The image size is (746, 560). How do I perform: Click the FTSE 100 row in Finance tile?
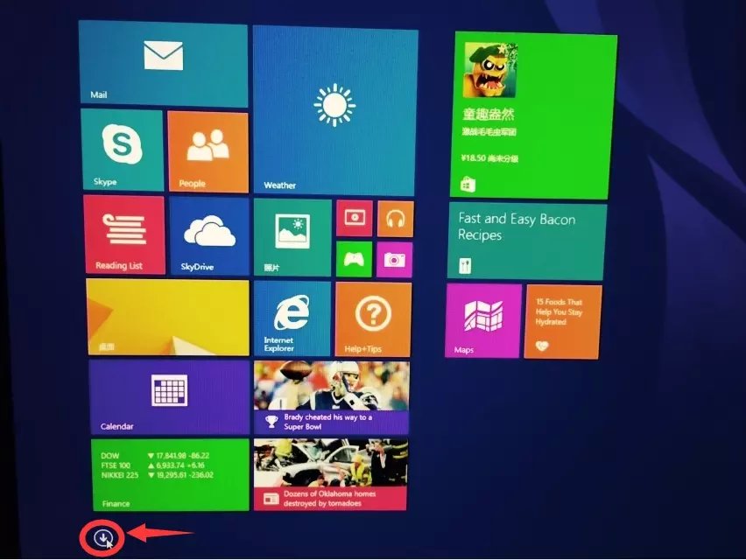pyautogui.click(x=152, y=465)
